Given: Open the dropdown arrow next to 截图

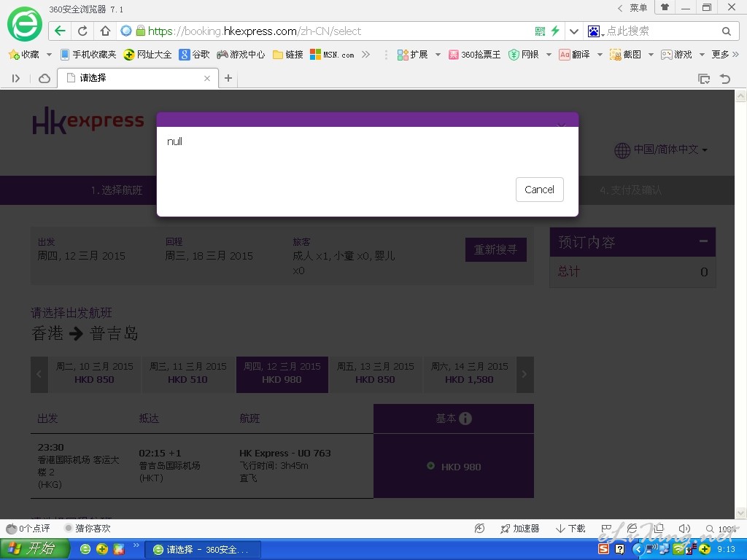Looking at the screenshot, I should coord(651,55).
